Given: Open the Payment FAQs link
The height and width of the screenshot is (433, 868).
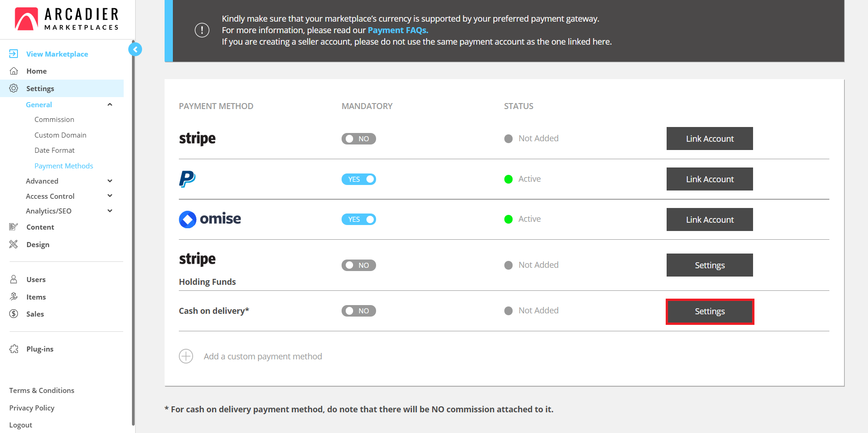Looking at the screenshot, I should coord(398,30).
